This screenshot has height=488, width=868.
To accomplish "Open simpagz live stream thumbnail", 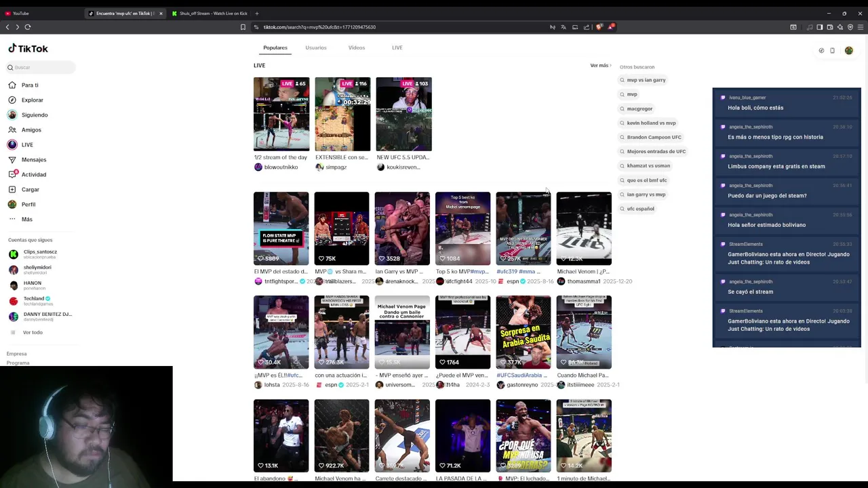I will pos(342,114).
